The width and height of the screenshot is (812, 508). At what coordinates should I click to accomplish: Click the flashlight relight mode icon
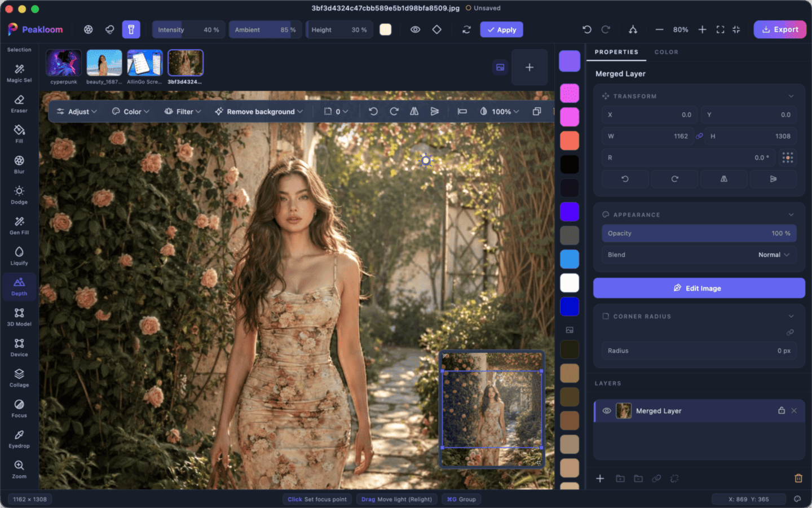pyautogui.click(x=131, y=29)
